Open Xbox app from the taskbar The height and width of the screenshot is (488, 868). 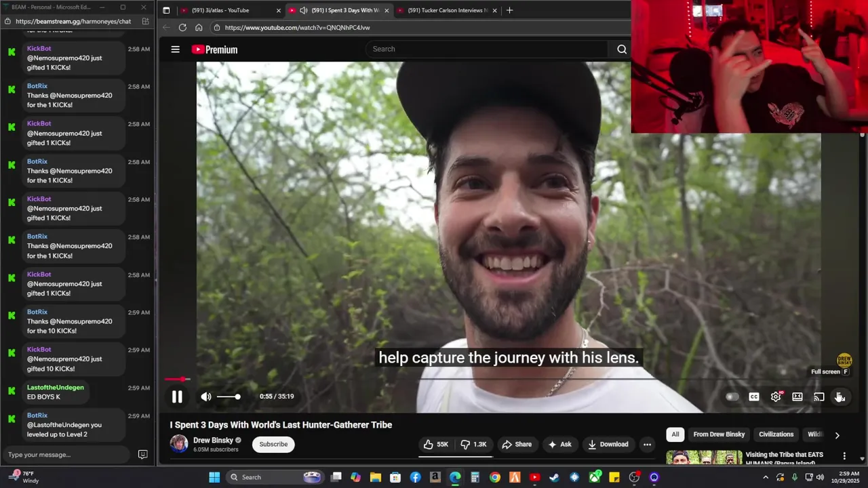point(595,477)
